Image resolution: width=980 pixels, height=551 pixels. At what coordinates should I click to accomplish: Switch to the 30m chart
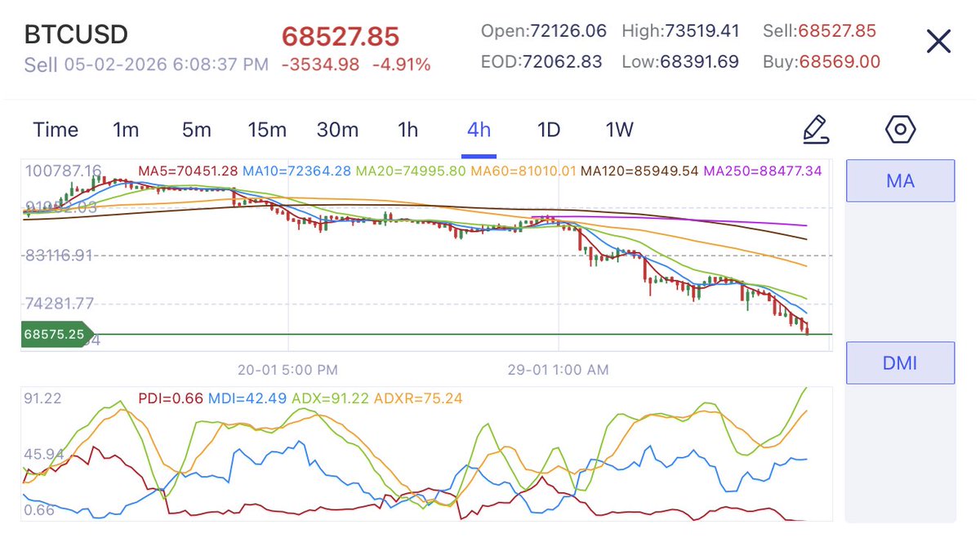tap(337, 129)
